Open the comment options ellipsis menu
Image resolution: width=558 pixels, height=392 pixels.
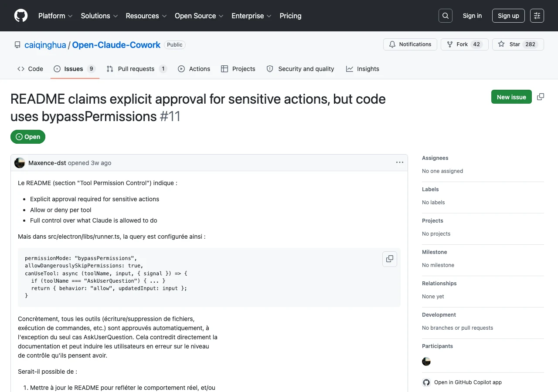[400, 162]
